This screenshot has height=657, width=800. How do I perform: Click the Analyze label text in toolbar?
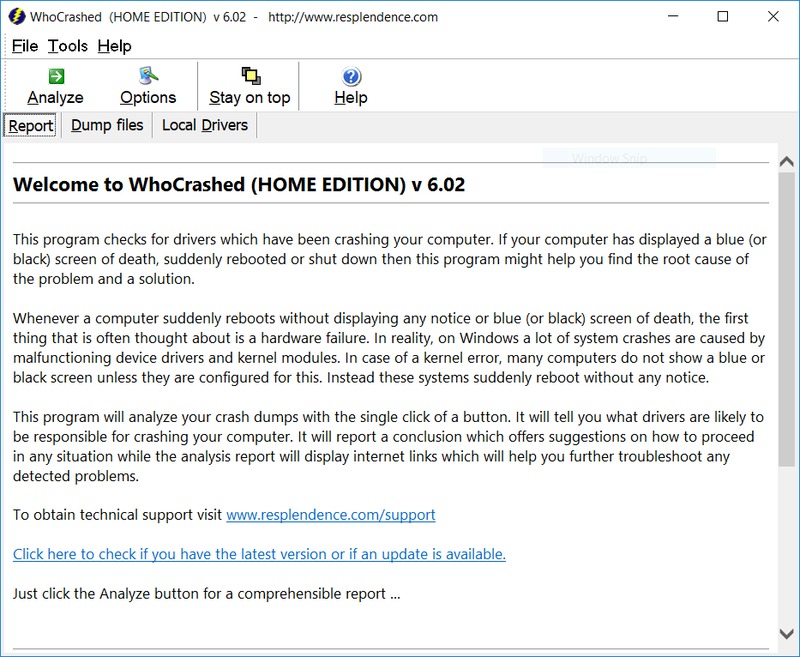[x=55, y=98]
